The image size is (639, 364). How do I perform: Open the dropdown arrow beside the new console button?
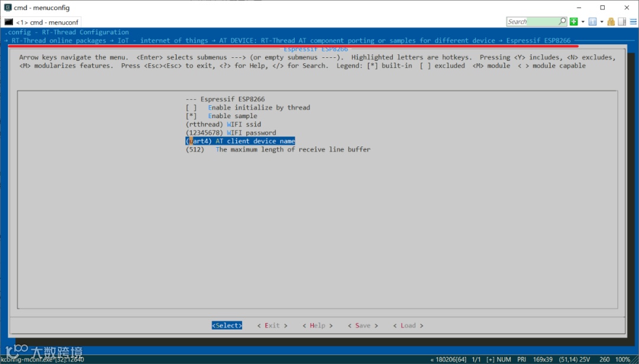pyautogui.click(x=583, y=22)
